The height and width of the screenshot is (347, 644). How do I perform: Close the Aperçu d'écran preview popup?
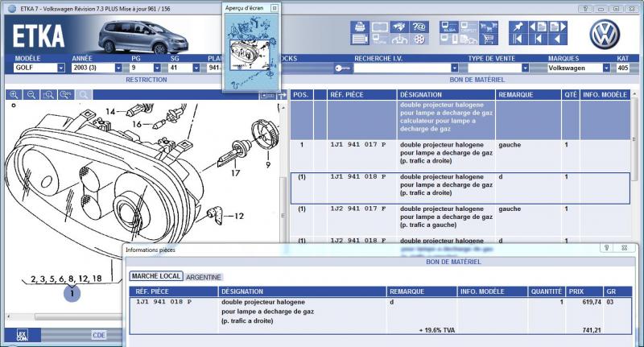coord(275,8)
